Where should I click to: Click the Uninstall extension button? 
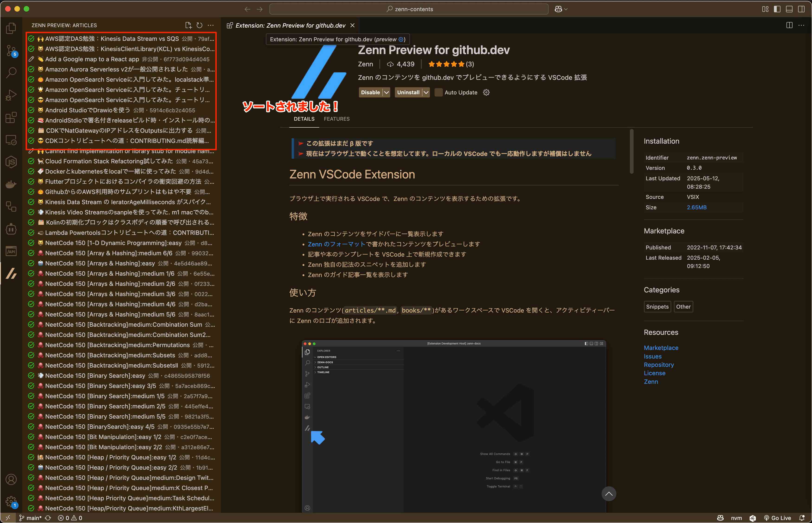(408, 92)
